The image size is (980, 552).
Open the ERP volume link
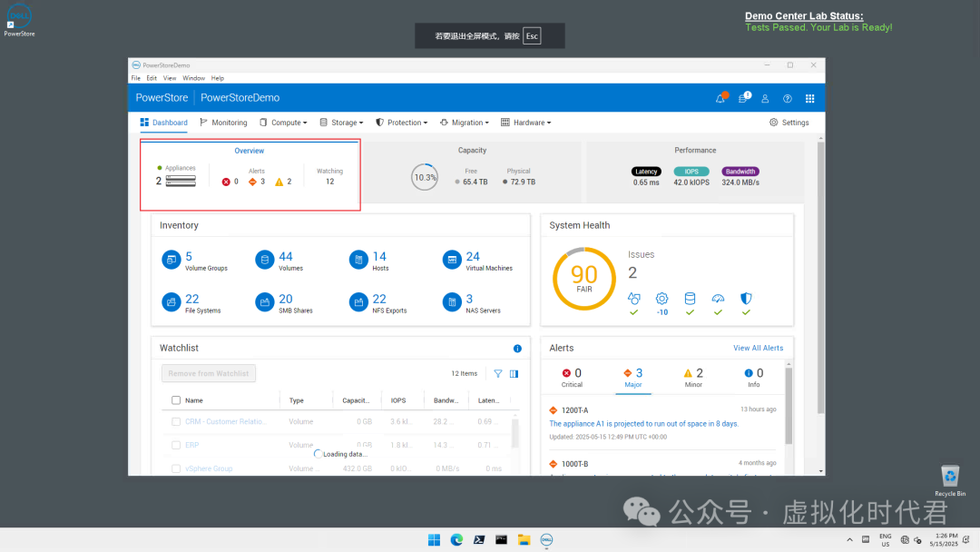pos(191,445)
